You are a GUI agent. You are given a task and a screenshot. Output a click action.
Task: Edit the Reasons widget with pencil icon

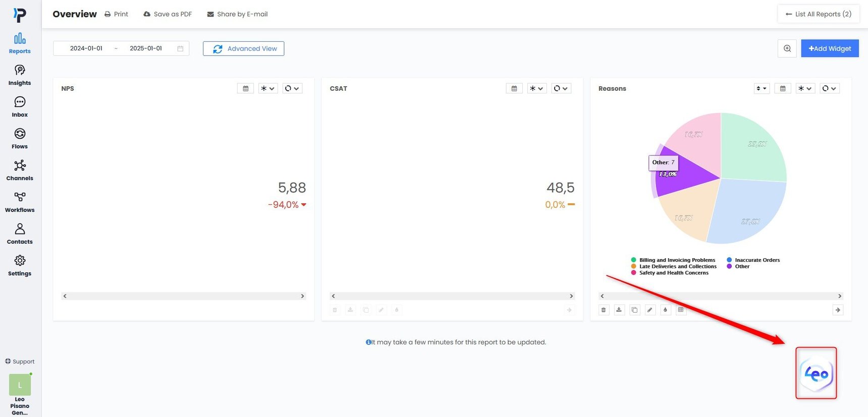click(x=650, y=310)
